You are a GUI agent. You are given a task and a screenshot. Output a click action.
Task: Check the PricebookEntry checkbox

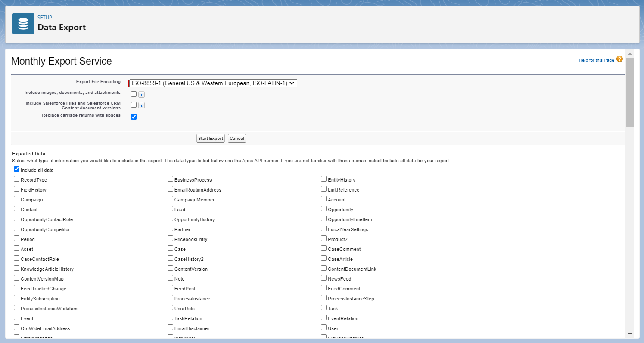point(170,238)
